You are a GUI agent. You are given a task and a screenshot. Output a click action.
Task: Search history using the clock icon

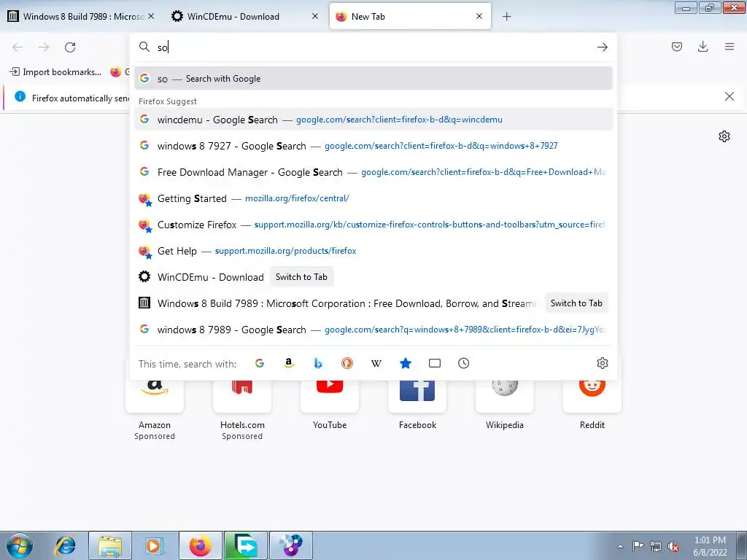pos(463,363)
